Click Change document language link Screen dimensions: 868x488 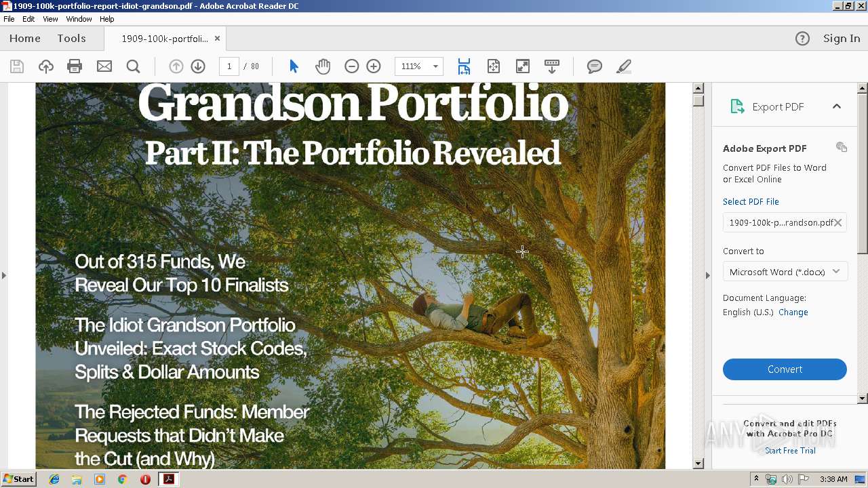click(793, 312)
